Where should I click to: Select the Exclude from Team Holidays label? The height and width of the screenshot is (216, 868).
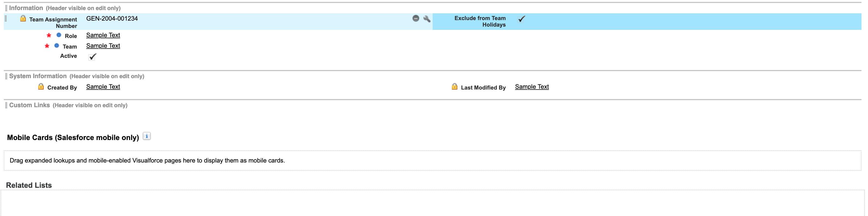click(x=480, y=21)
